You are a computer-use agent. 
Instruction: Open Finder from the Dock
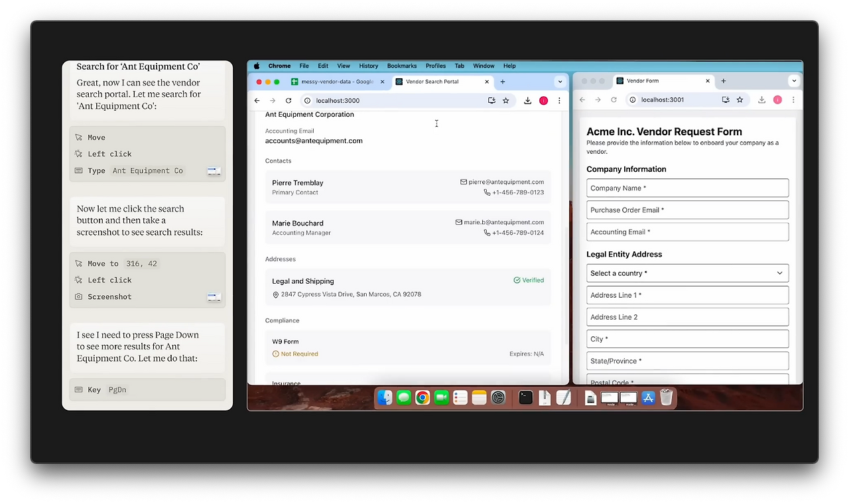[385, 398]
